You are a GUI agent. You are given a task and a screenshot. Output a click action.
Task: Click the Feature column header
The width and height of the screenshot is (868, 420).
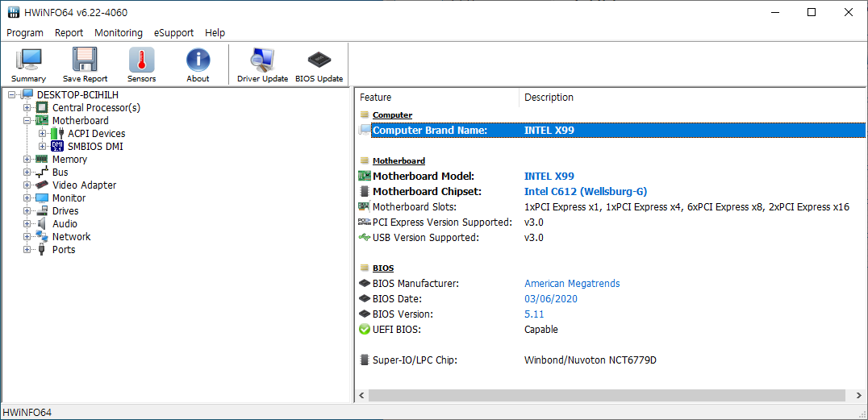click(436, 98)
